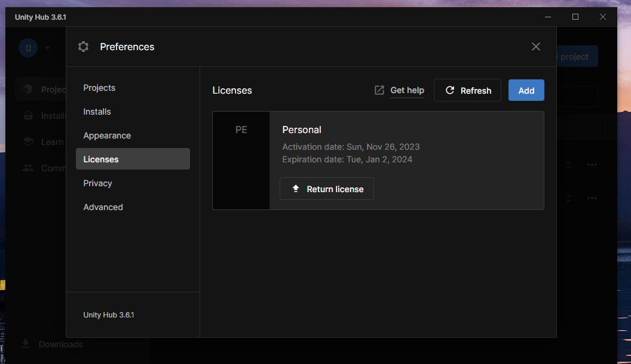
Task: Click Unity Hub 3.6.1 version label in dialog
Action: coord(109,315)
